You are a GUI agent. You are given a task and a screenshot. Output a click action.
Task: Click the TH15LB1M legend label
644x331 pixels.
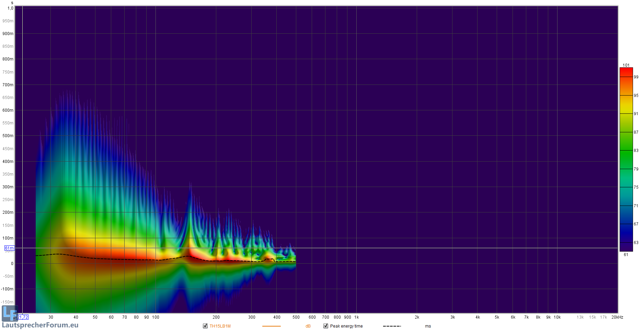click(x=220, y=326)
